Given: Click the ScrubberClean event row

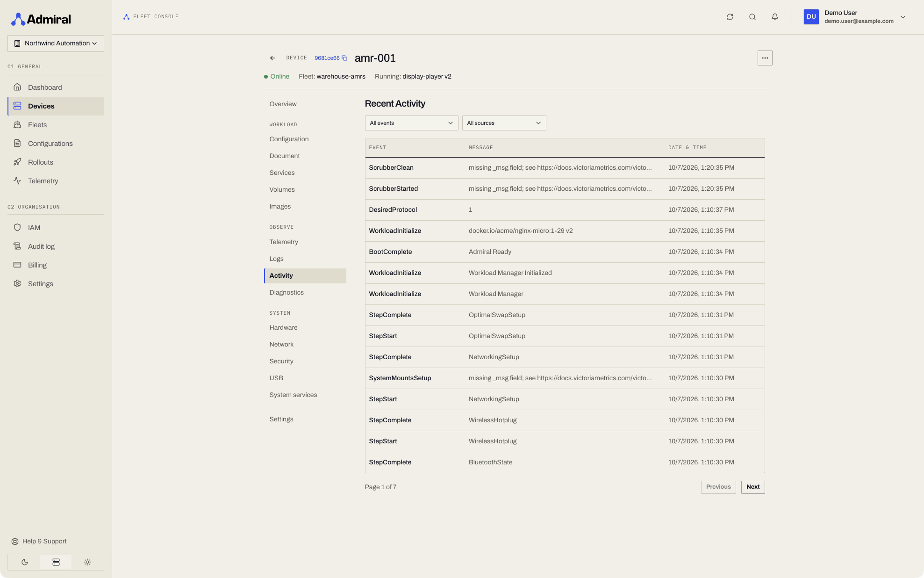Looking at the screenshot, I should coord(565,168).
